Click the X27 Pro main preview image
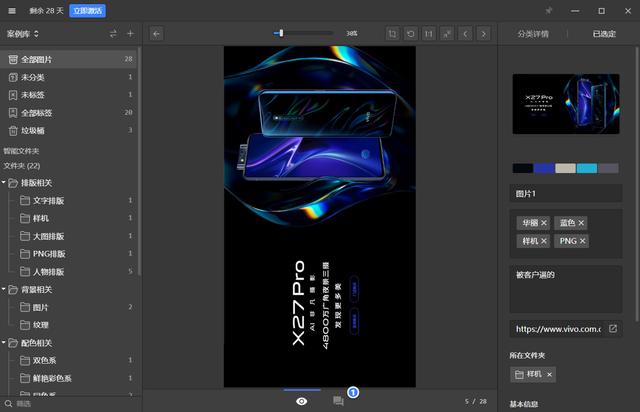The width and height of the screenshot is (640, 412). click(320, 216)
